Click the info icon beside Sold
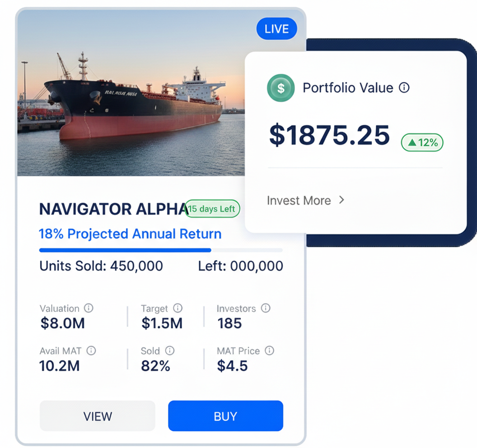 (169, 350)
